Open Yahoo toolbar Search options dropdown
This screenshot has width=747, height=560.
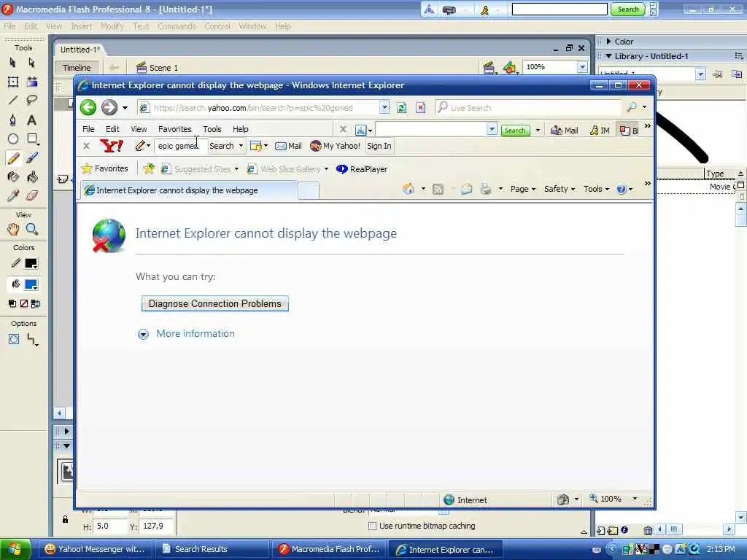click(241, 146)
